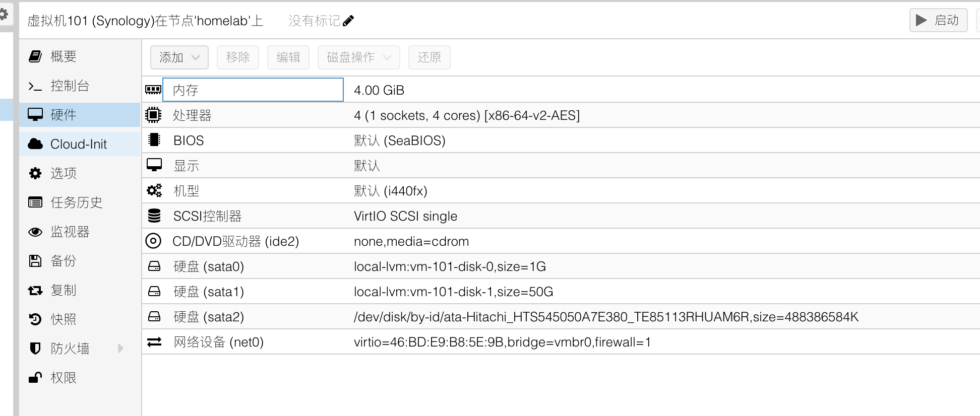The width and height of the screenshot is (980, 416).
Task: Click the virtio MAC address value
Action: [x=502, y=342]
